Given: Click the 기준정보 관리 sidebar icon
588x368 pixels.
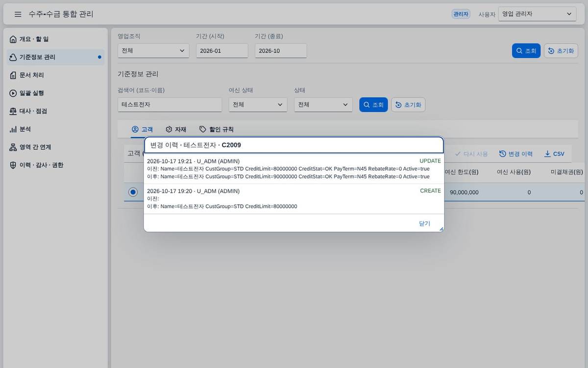Looking at the screenshot, I should point(13,57).
